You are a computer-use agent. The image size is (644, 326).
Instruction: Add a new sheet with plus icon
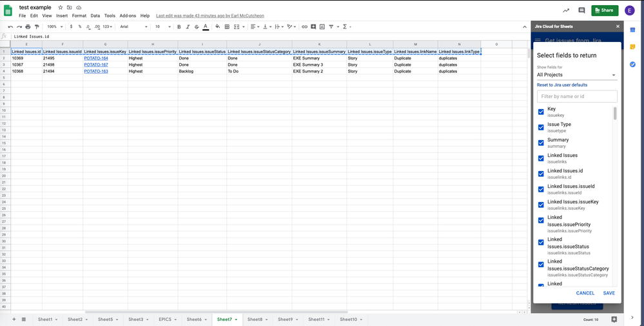click(14, 320)
